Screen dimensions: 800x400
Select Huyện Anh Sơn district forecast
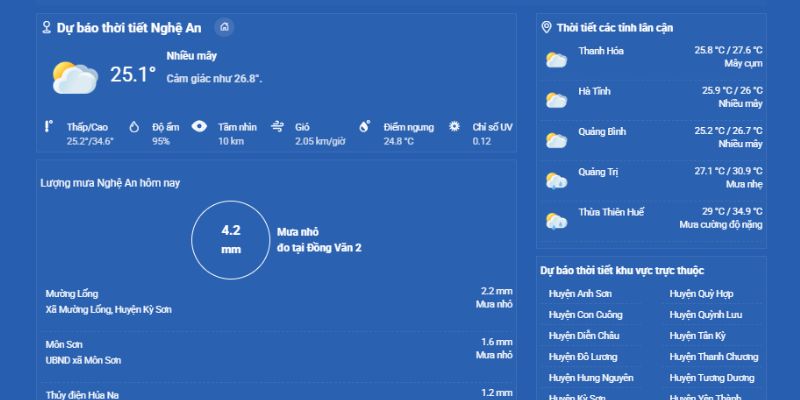point(580,294)
